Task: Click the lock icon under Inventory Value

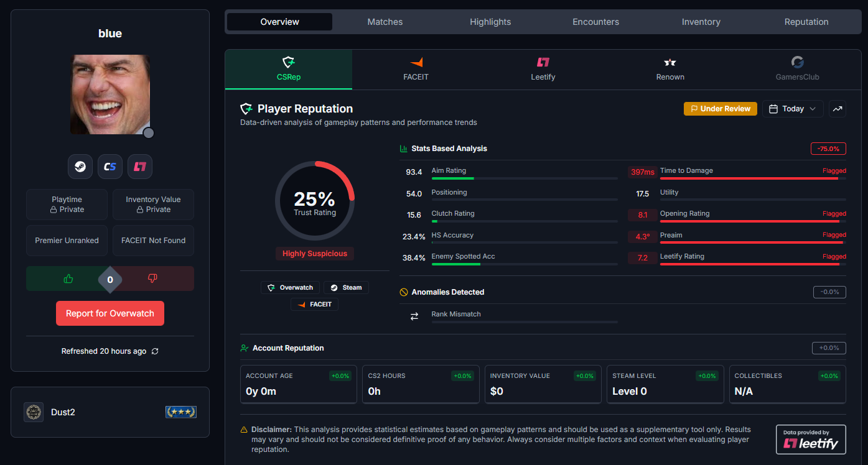Action: (x=141, y=209)
